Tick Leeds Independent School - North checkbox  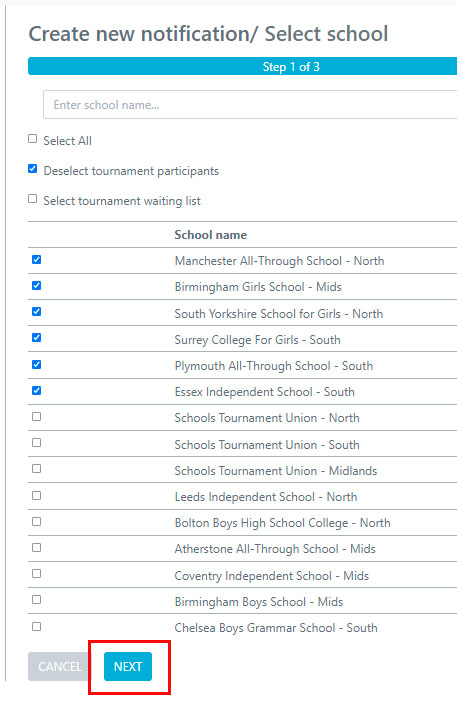[37, 495]
